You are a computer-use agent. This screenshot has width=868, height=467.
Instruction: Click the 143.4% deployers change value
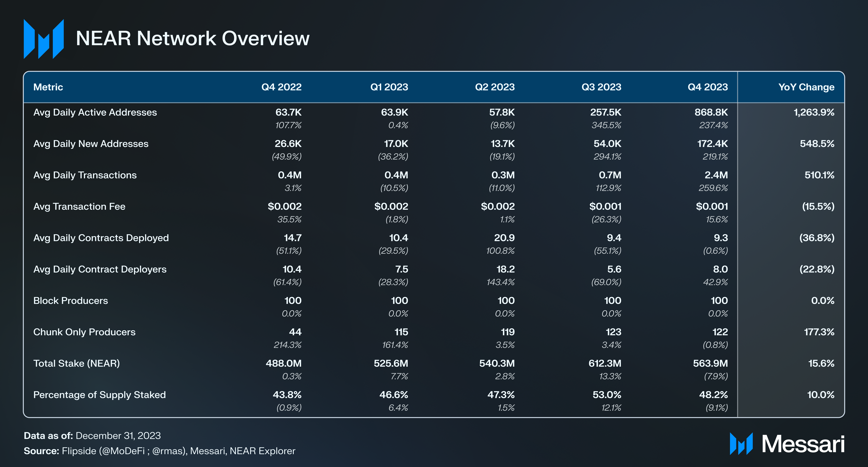(500, 282)
